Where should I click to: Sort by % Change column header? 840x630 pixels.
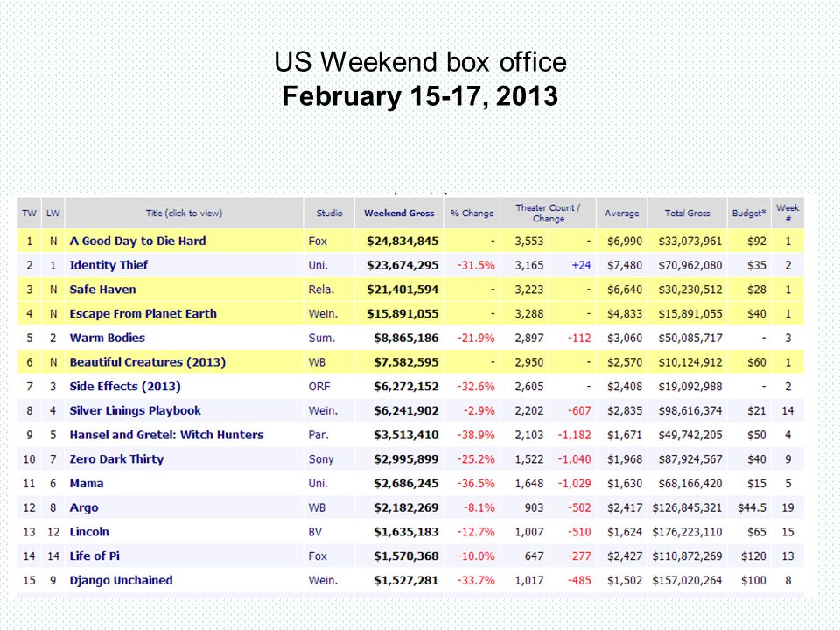point(472,213)
